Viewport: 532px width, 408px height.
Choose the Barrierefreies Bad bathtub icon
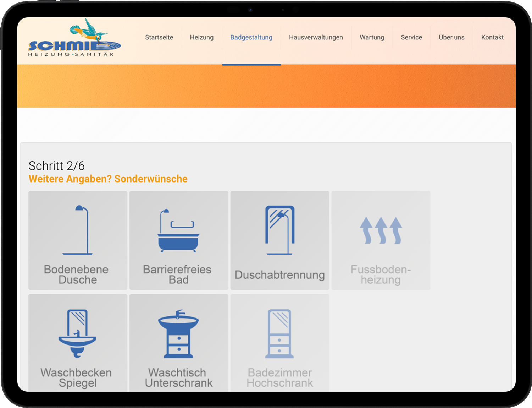click(178, 230)
